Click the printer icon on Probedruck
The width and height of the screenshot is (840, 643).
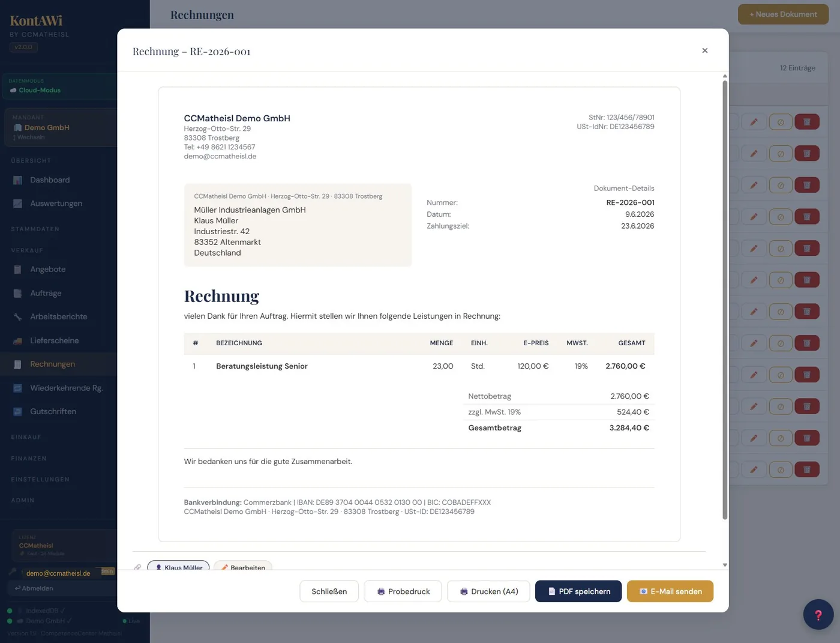point(381,591)
